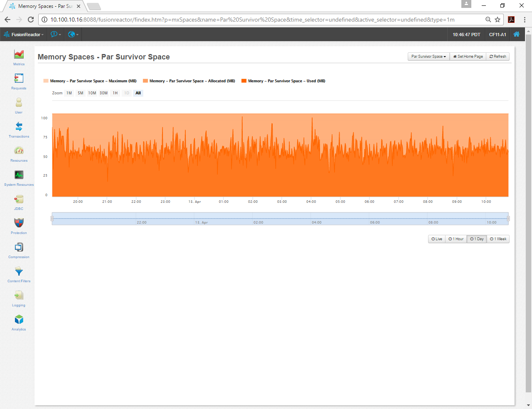Open the System Resources monitor icon
Image resolution: width=532 pixels, height=409 pixels.
tap(19, 175)
